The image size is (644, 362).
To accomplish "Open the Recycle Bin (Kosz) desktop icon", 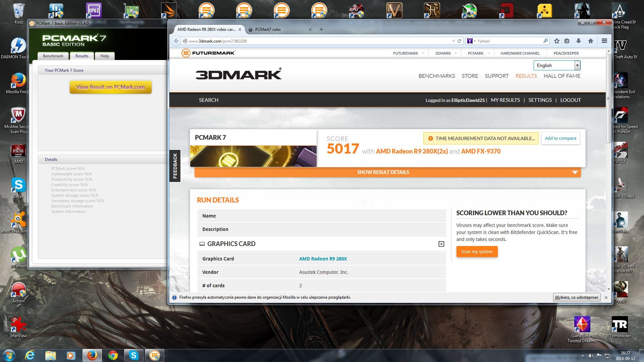I will (x=19, y=13).
